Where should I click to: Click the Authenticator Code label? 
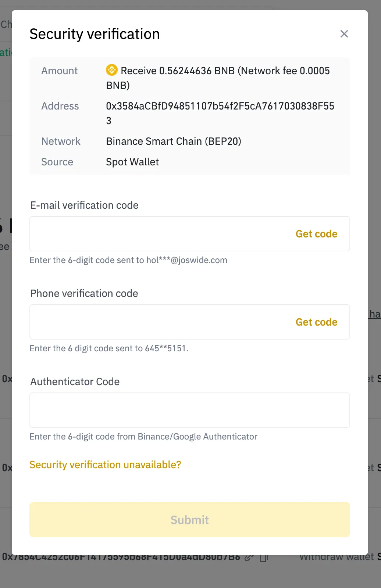[x=75, y=381]
